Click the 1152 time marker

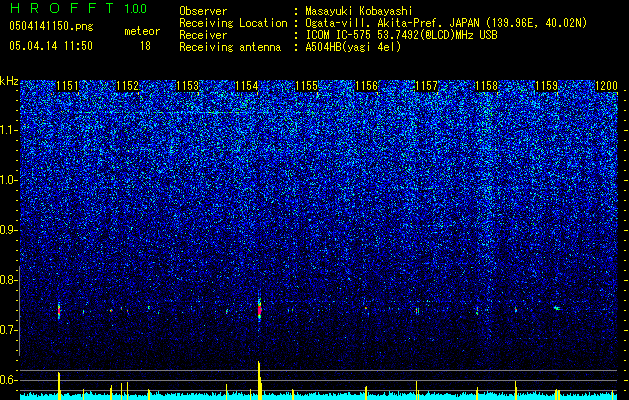[x=128, y=85]
